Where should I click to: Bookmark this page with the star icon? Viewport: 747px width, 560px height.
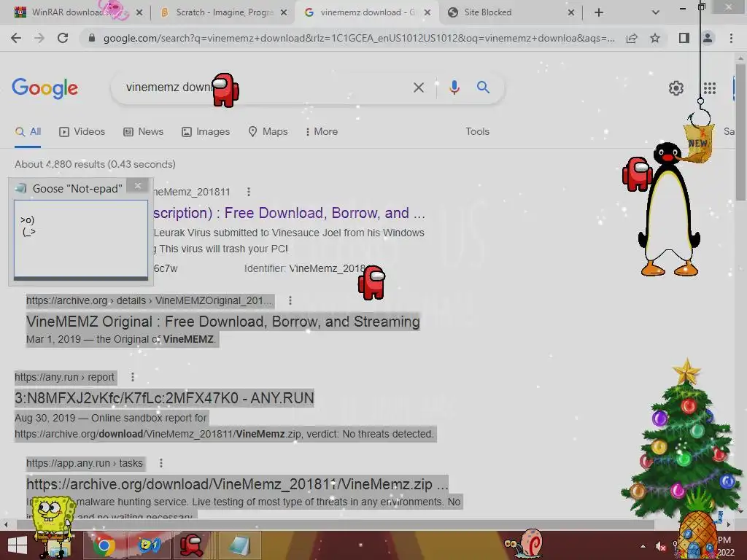click(655, 38)
